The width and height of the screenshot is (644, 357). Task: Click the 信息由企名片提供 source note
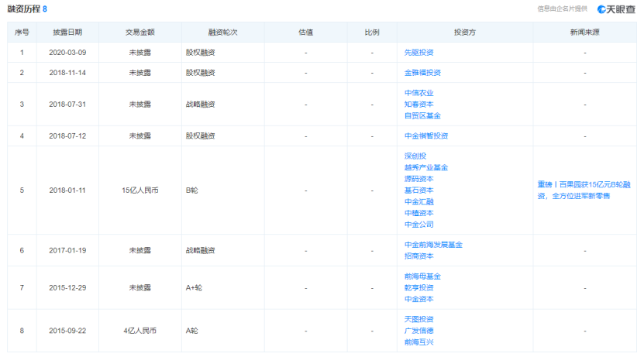563,9
